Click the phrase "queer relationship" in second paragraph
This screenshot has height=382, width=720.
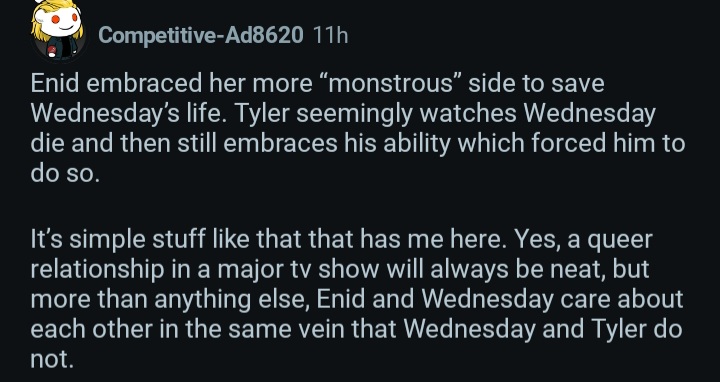point(342,254)
